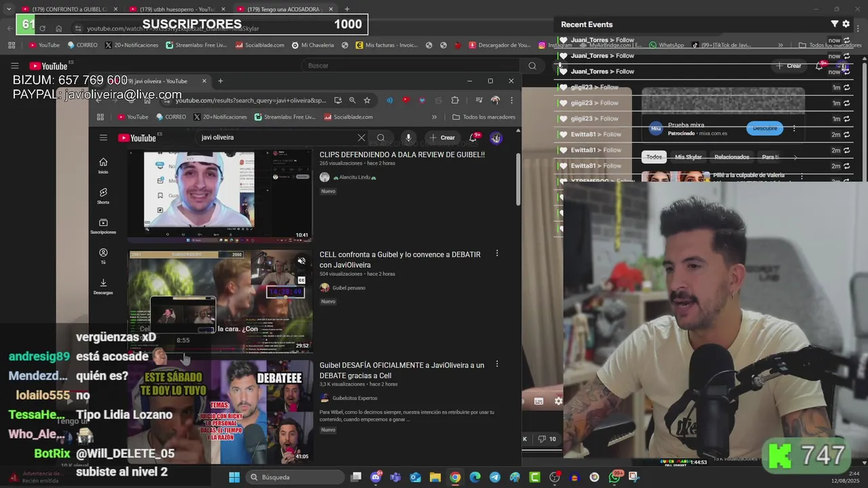Open the CELL confronta a Guibel video thumbnail
Viewport: 868px width, 488px height.
[x=220, y=301]
